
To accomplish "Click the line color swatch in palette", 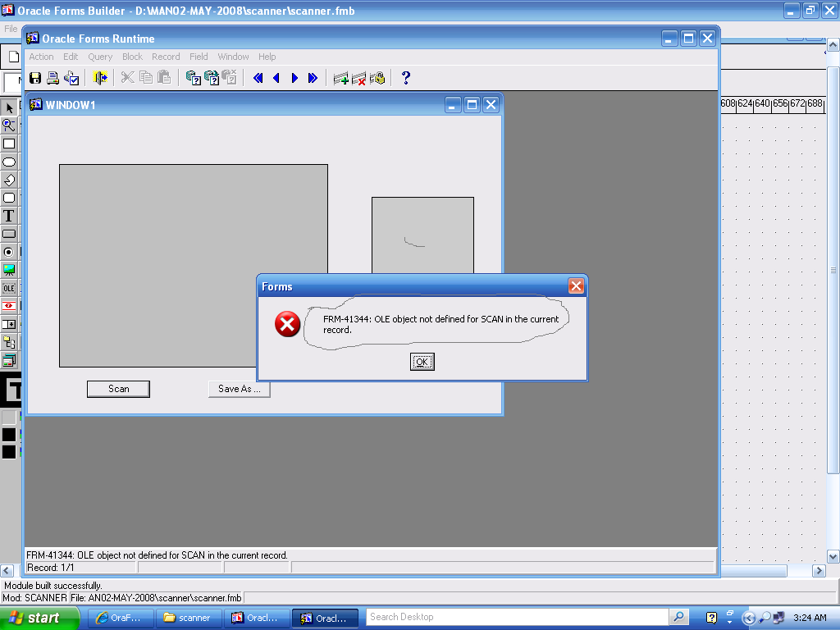I will (9, 435).
